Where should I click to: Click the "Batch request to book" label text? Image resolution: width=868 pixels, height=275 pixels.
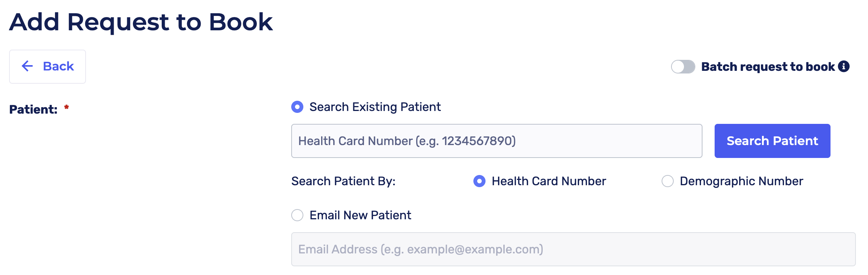click(768, 67)
